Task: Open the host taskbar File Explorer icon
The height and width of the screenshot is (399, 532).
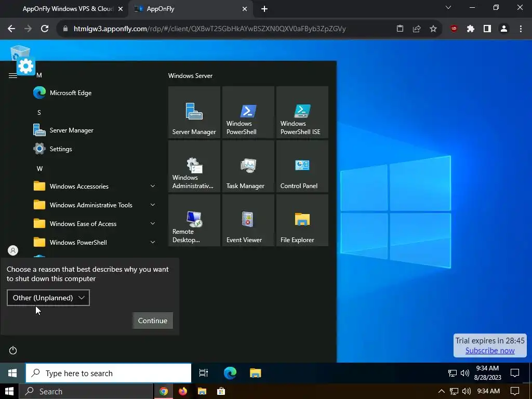Action: (202, 391)
